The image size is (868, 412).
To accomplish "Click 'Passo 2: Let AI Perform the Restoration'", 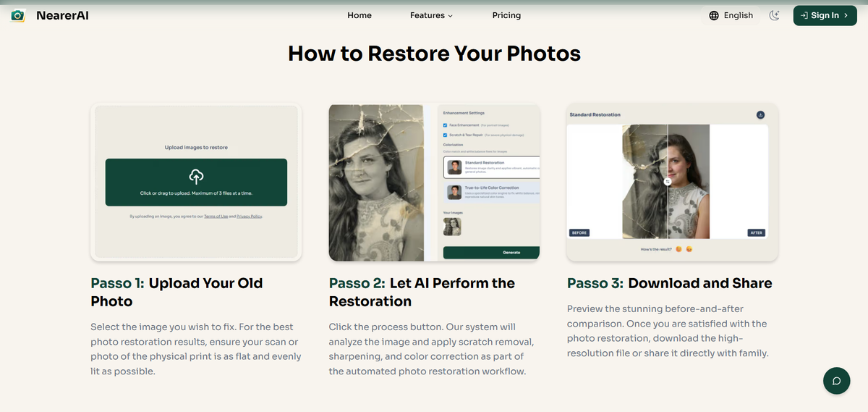I will pyautogui.click(x=422, y=292).
